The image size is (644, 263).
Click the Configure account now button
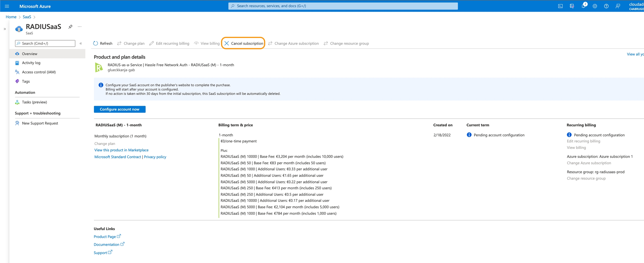[x=120, y=109]
